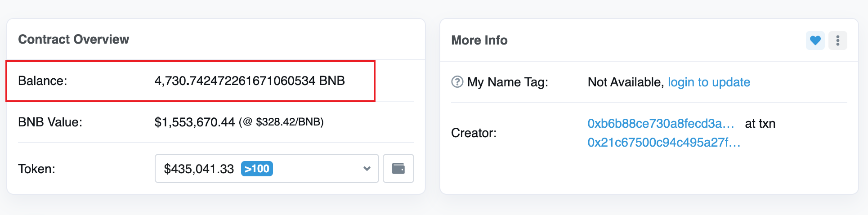Viewport: 868px width, 215px height.
Task: Click the Contract Overview heading
Action: click(73, 40)
